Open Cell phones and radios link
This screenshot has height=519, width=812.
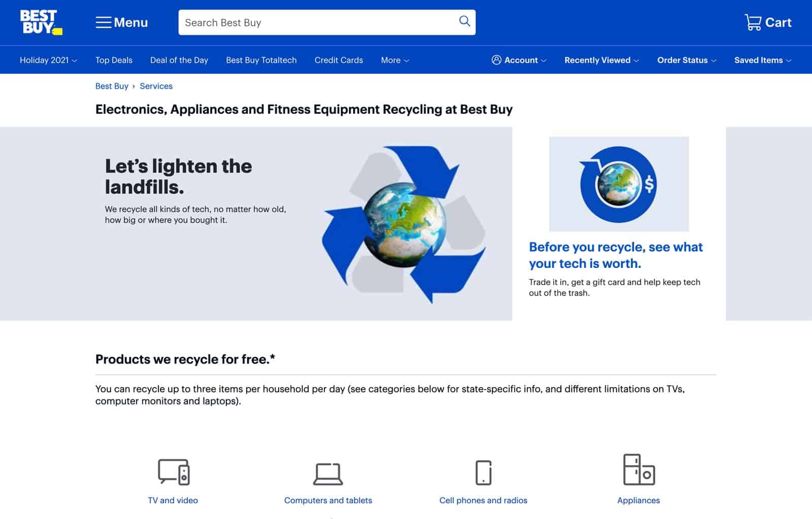[483, 500]
